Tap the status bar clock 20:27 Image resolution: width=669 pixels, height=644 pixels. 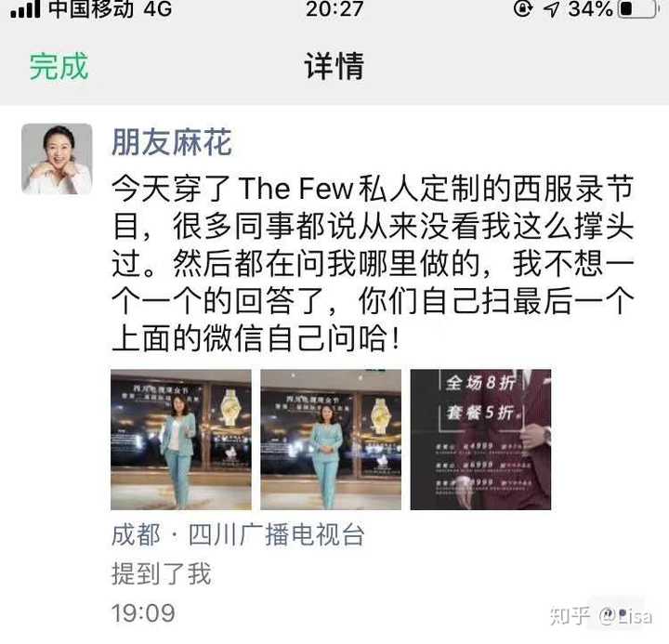334,8
